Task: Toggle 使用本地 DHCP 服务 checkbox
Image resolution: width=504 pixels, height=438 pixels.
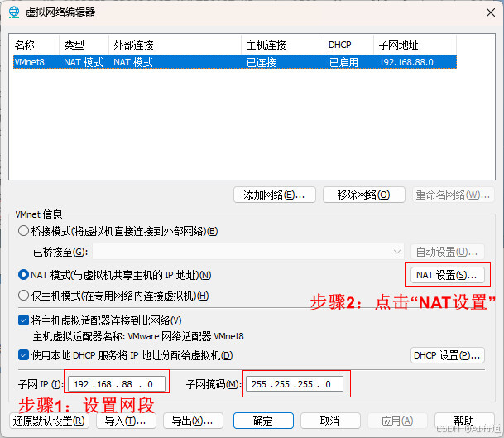Action: pos(23,355)
